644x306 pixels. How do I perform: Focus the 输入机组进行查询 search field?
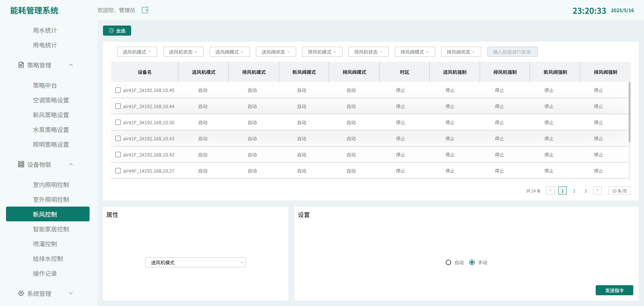pyautogui.click(x=512, y=52)
